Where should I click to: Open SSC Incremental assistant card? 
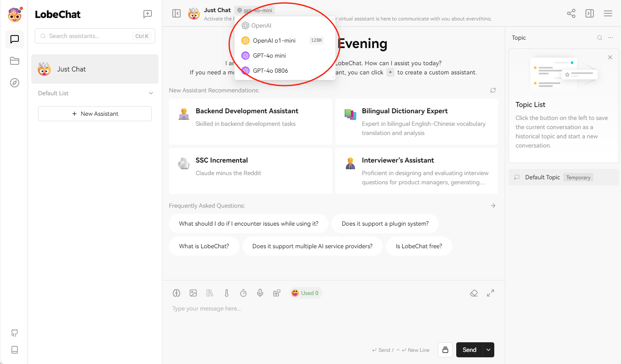coord(250,171)
